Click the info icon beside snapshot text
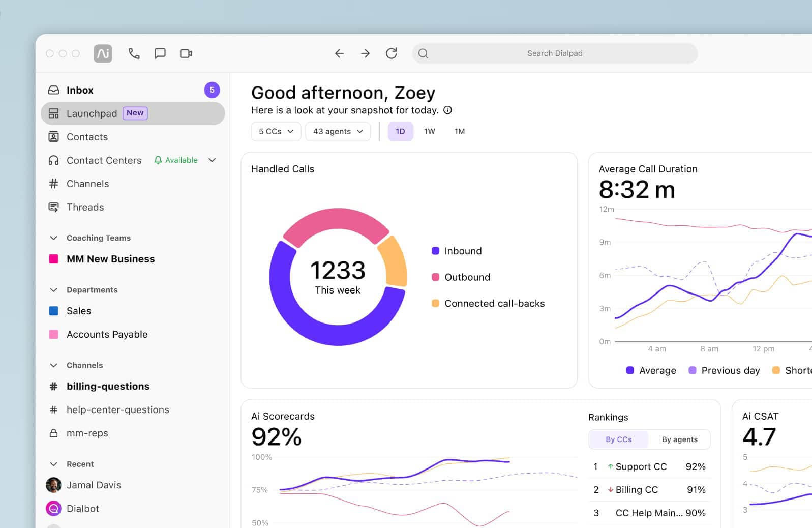The image size is (812, 528). click(x=447, y=110)
